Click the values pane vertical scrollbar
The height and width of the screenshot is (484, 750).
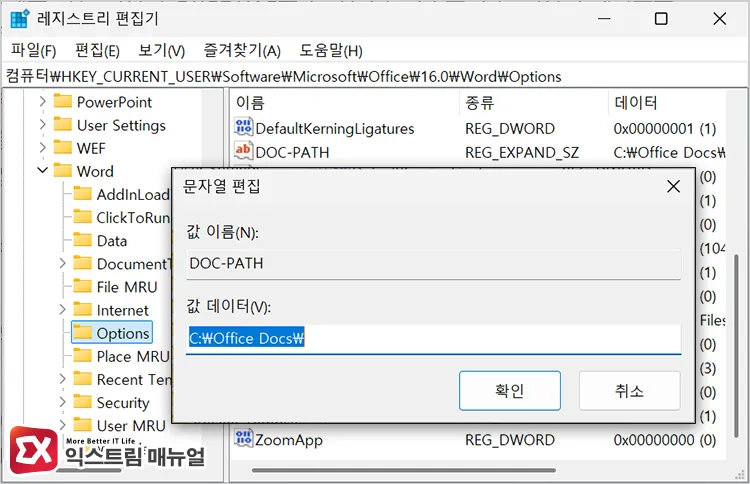pos(737,346)
